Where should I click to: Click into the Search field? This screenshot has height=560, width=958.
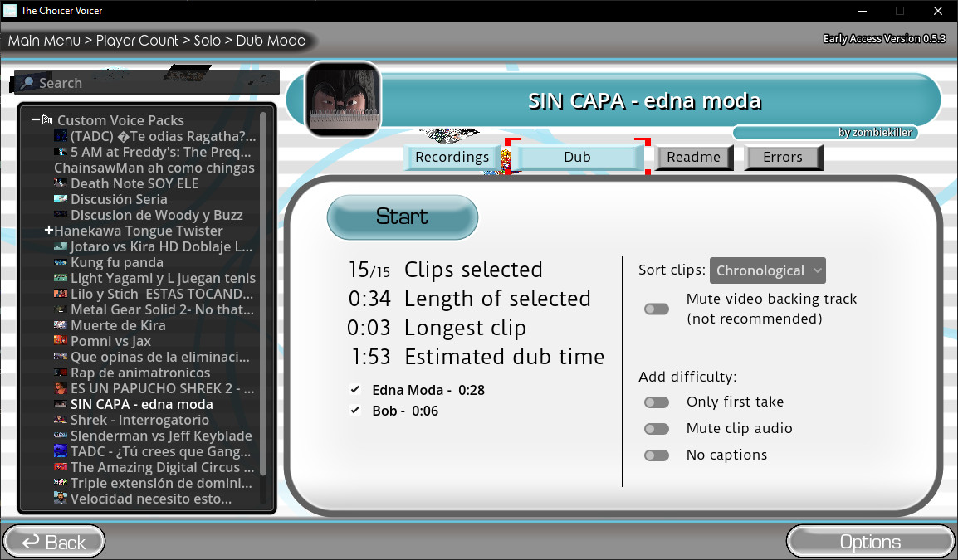point(147,83)
